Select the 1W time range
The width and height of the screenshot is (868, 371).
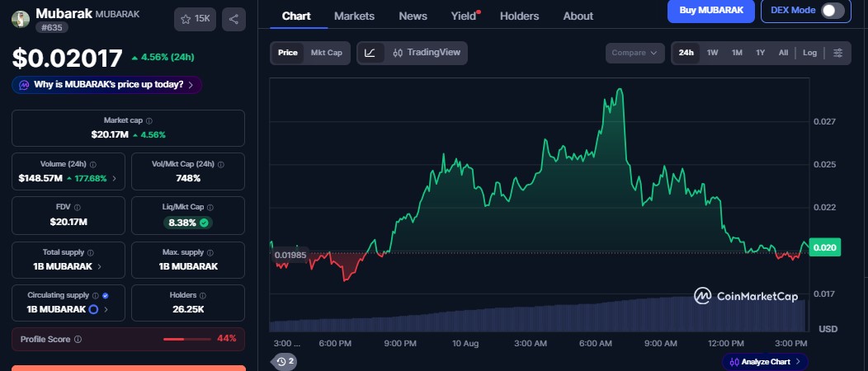pos(712,53)
